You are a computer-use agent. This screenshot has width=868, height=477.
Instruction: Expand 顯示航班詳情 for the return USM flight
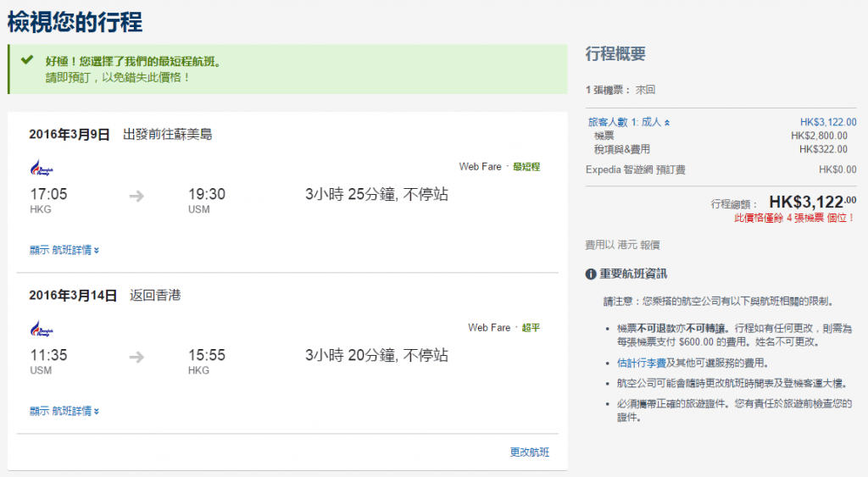(64, 411)
